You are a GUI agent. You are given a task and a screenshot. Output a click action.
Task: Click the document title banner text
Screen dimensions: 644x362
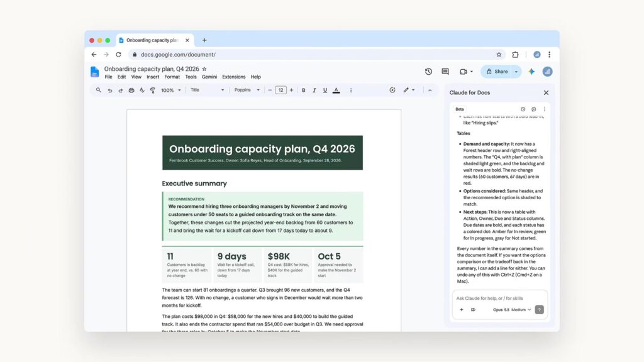262,148
